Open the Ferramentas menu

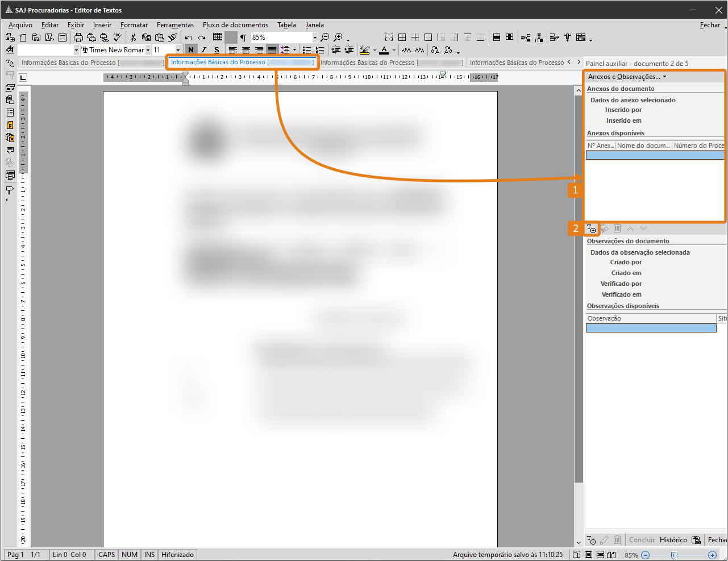(x=175, y=25)
